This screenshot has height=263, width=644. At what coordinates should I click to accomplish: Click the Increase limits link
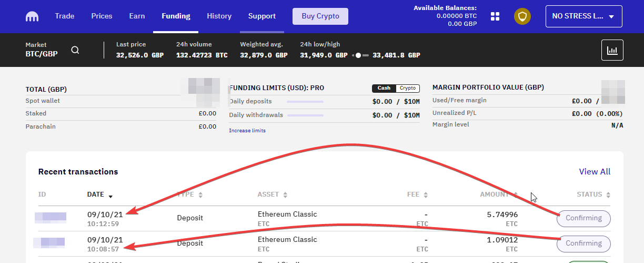(247, 130)
